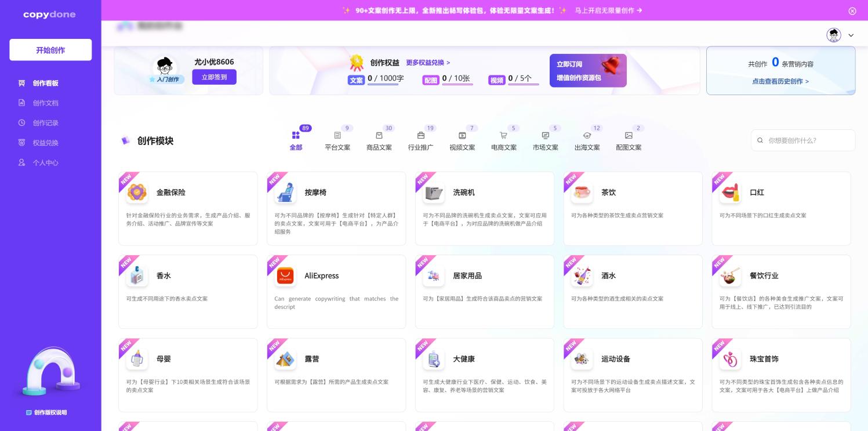Select the 运动设备 icon
This screenshot has width=868, height=431.
582,359
